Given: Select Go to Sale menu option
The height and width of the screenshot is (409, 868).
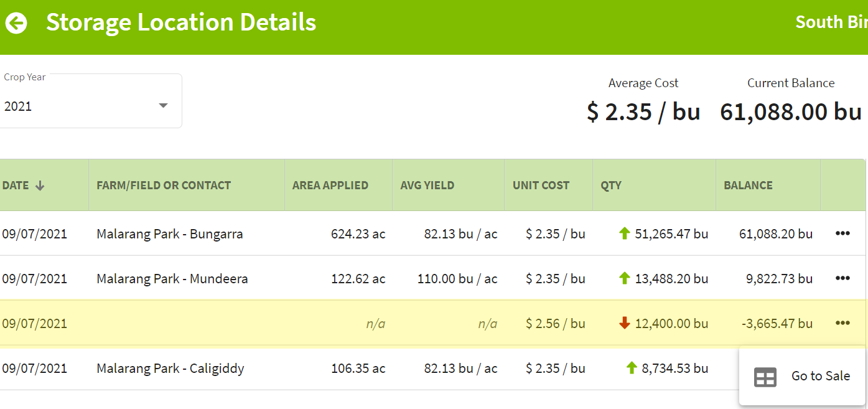Looking at the screenshot, I should tap(803, 376).
